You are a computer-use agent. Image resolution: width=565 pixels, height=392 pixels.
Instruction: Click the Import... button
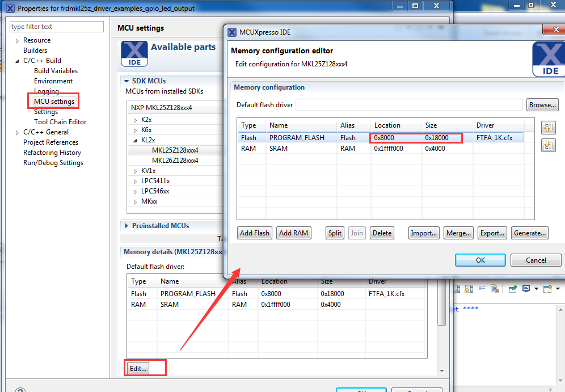click(424, 233)
